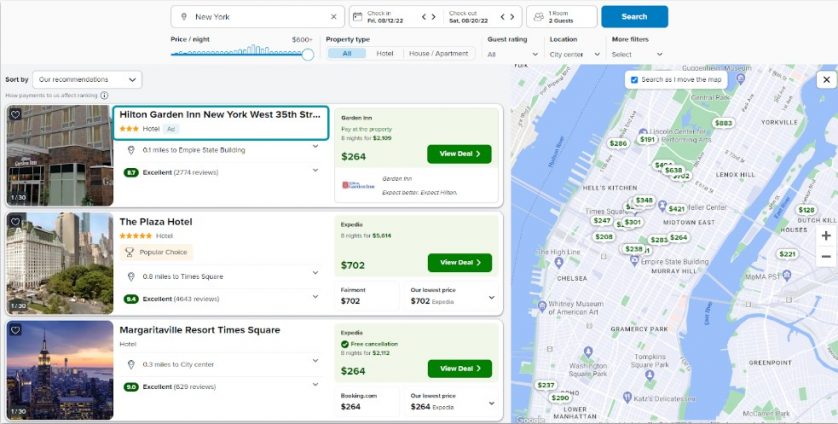Open the check-in calendar icon
The height and width of the screenshot is (424, 838).
358,17
